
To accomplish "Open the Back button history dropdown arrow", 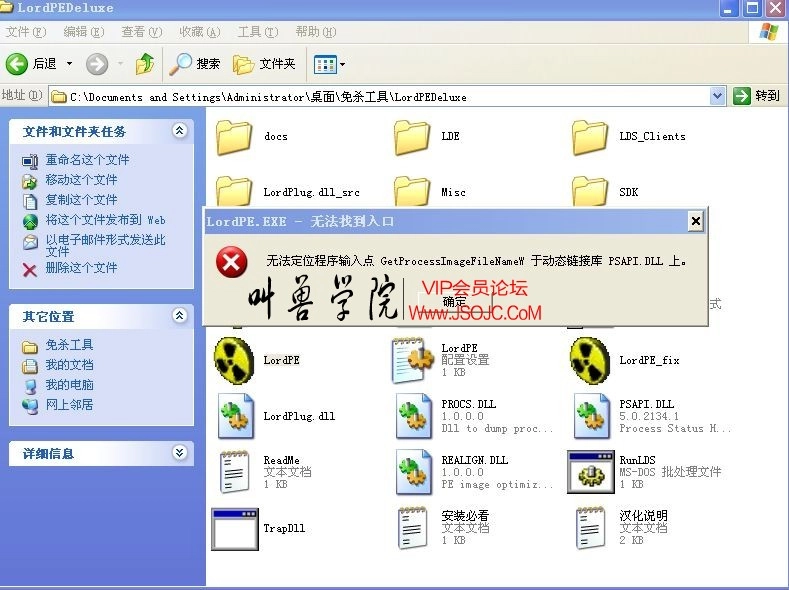I will point(69,64).
